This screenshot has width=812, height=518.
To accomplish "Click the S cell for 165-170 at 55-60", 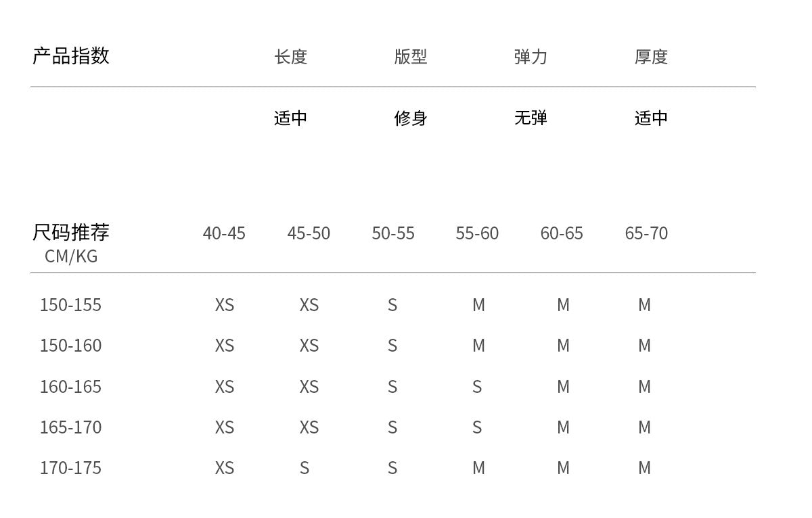I will 477,427.
